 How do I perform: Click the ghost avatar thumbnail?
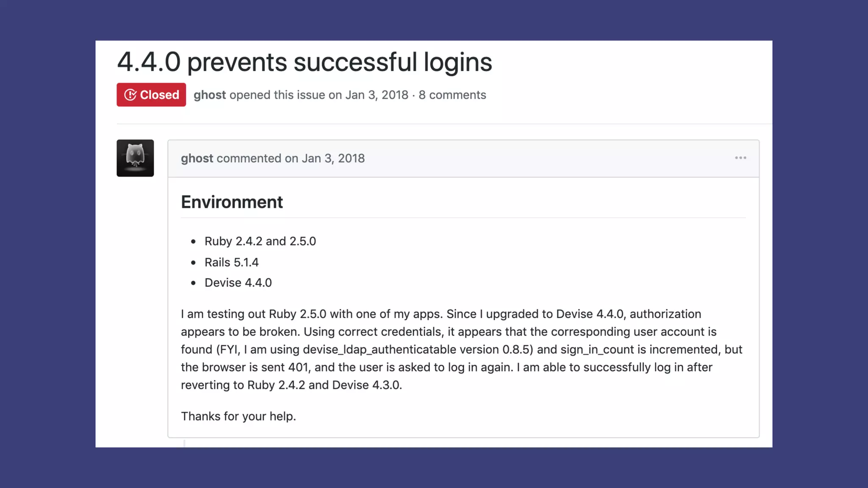point(135,158)
